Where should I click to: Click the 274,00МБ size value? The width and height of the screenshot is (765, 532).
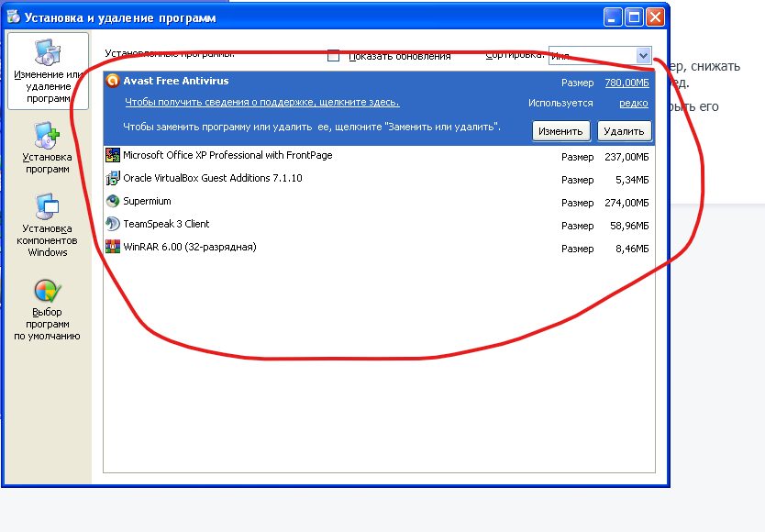pos(626,203)
